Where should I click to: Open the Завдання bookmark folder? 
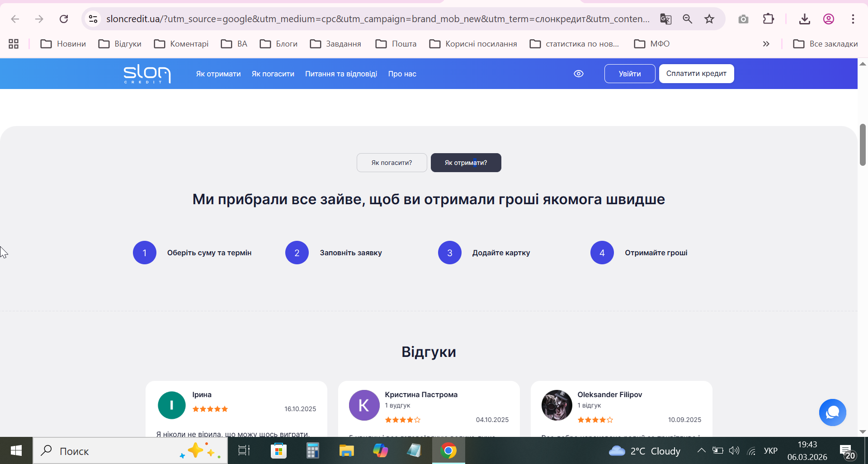[336, 44]
